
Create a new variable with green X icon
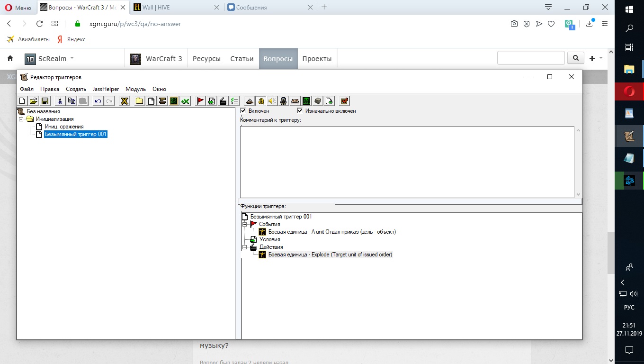pos(185,100)
